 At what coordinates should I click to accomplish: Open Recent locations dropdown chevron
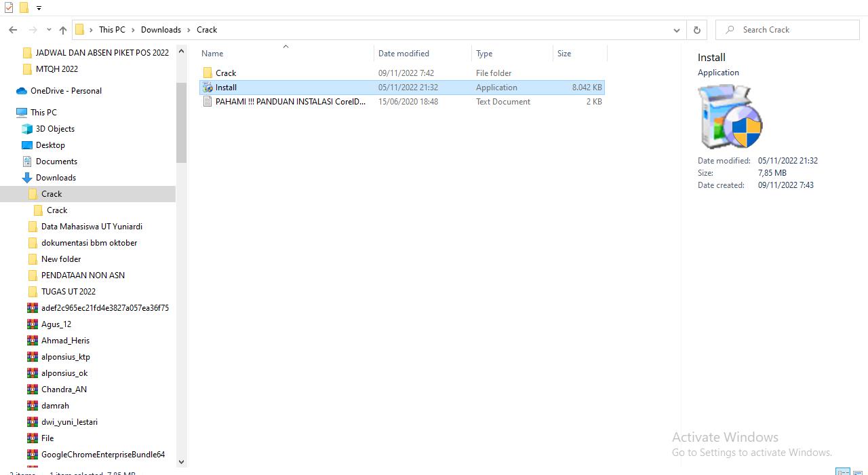pos(49,30)
